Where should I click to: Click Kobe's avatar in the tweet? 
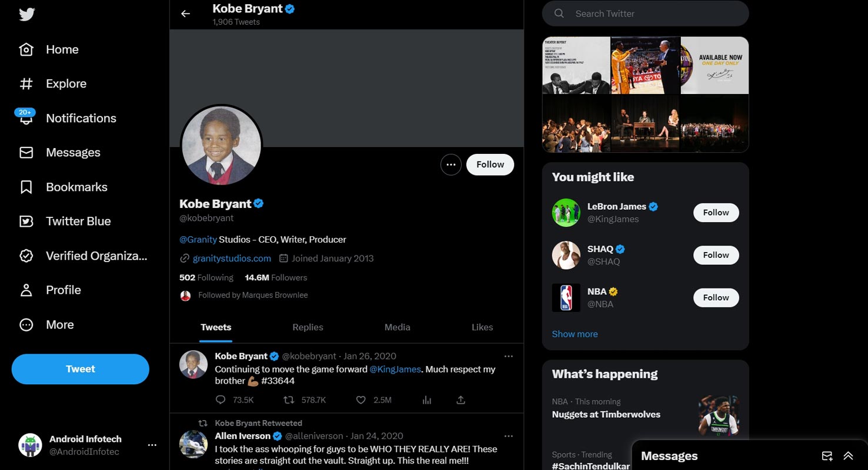click(x=193, y=364)
